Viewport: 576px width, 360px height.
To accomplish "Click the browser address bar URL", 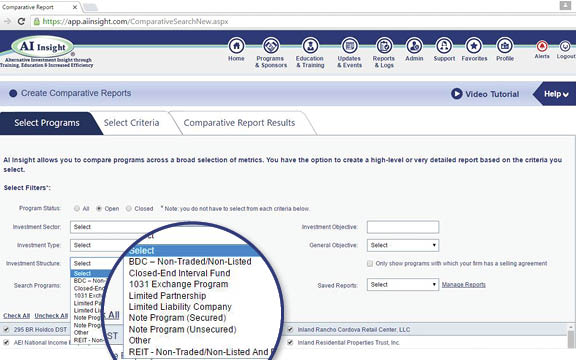I will [136, 21].
